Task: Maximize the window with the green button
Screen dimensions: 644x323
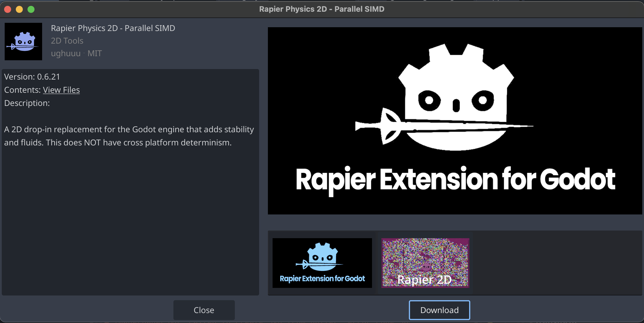Action: click(x=31, y=9)
